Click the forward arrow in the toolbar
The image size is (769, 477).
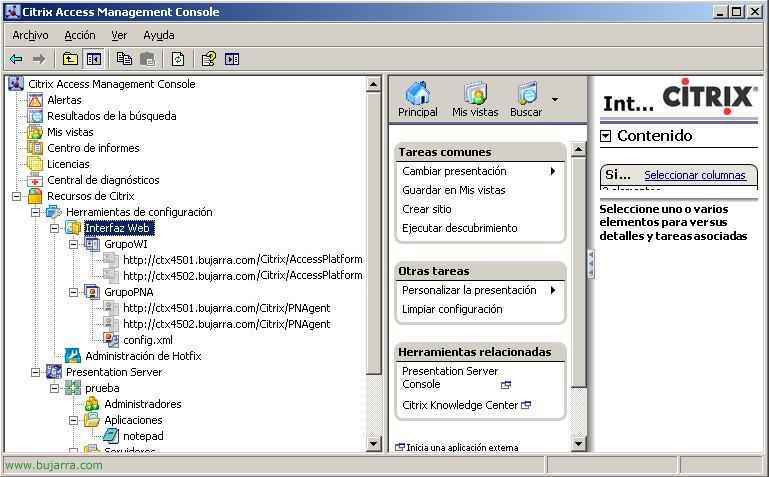click(x=38, y=59)
